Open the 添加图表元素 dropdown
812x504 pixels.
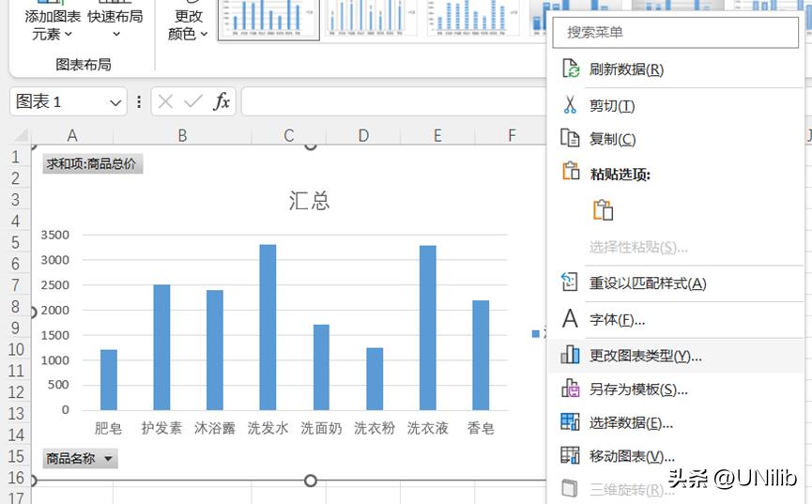pos(53,24)
